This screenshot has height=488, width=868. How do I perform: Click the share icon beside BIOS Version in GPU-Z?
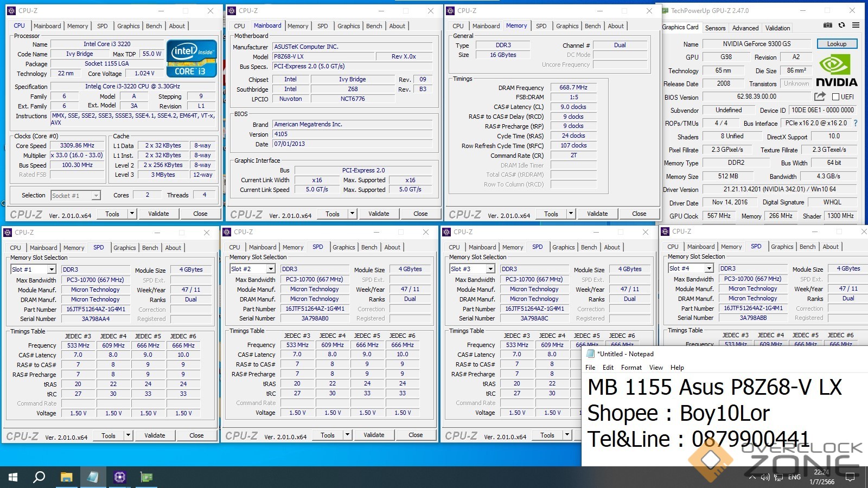coord(820,97)
